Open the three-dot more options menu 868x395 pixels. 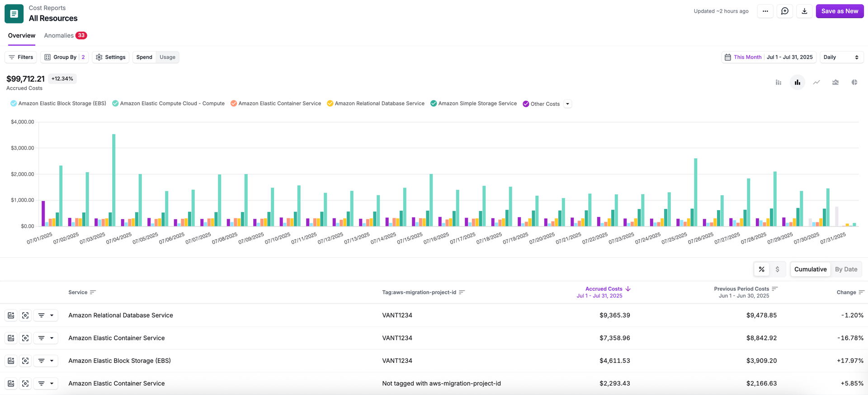coord(765,11)
